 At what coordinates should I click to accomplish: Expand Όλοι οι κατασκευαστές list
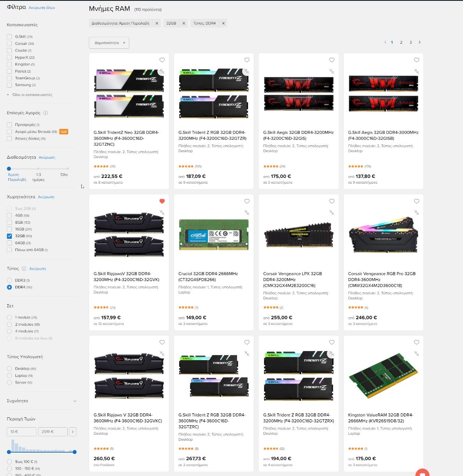30,95
